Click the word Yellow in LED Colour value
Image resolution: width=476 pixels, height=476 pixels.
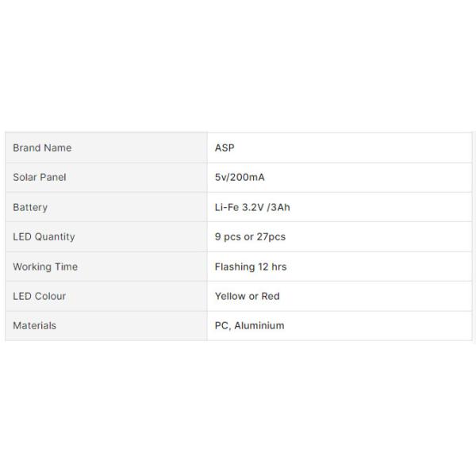[230, 296]
